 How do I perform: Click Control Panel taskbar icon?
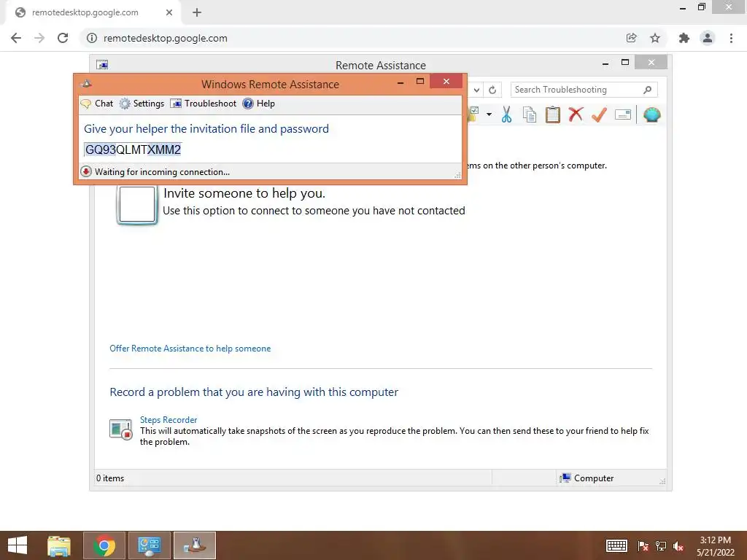tap(149, 545)
